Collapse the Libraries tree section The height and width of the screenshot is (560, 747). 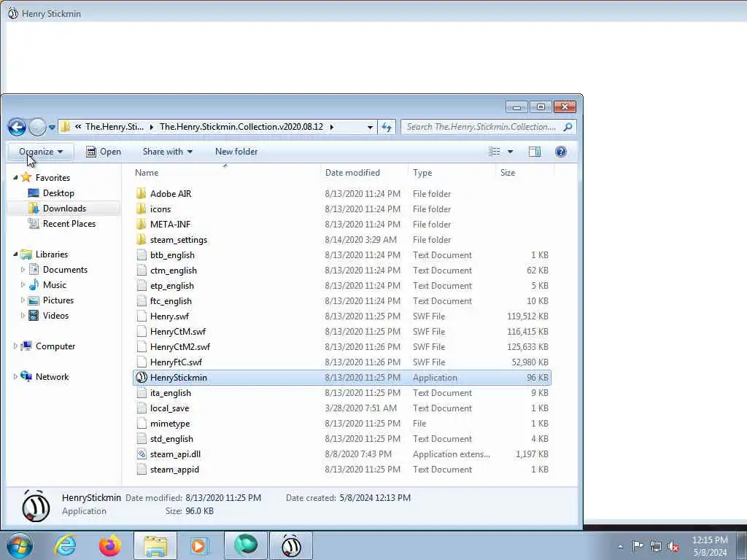point(15,254)
